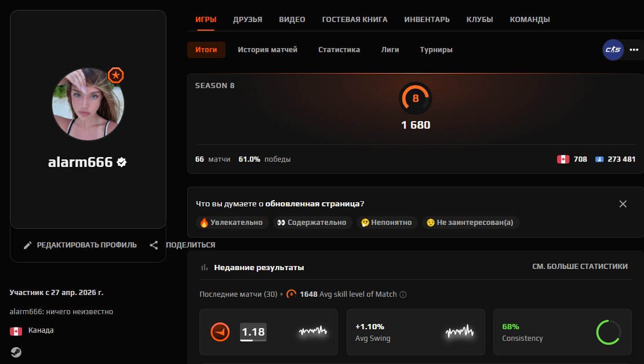Viewport: 644px width, 364px height.
Task: Open the ВИДЕО tab
Action: 292,19
